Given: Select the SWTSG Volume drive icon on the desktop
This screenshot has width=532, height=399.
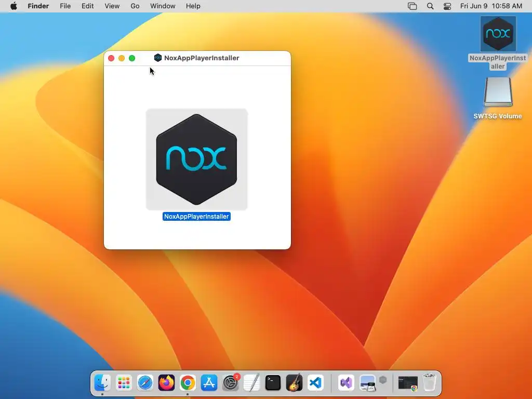Looking at the screenshot, I should pyautogui.click(x=498, y=92).
